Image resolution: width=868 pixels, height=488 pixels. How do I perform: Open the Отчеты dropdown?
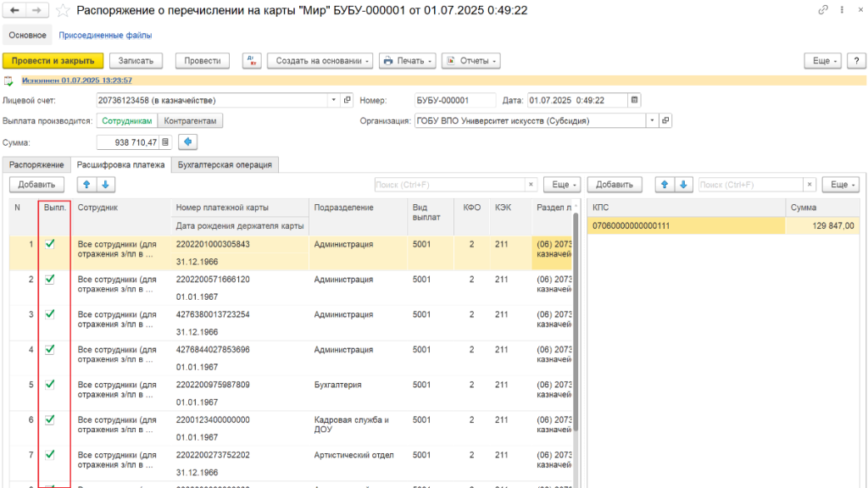pos(471,61)
